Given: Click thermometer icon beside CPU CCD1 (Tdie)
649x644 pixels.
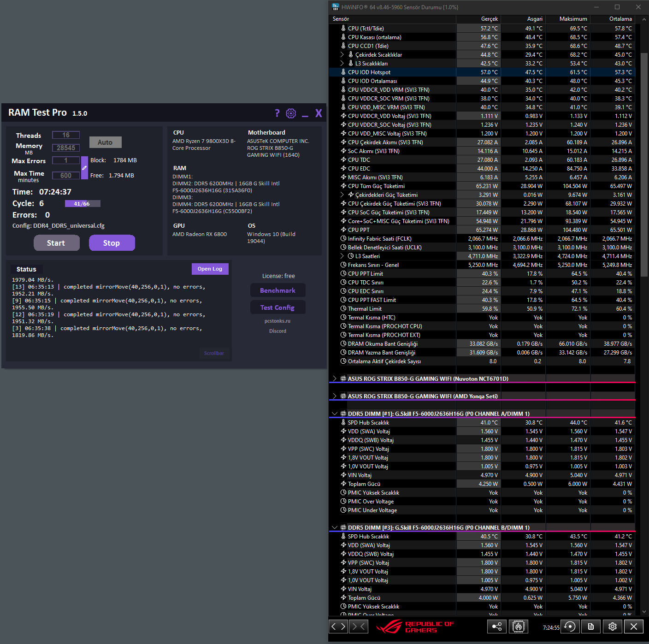Looking at the screenshot, I should tap(343, 46).
